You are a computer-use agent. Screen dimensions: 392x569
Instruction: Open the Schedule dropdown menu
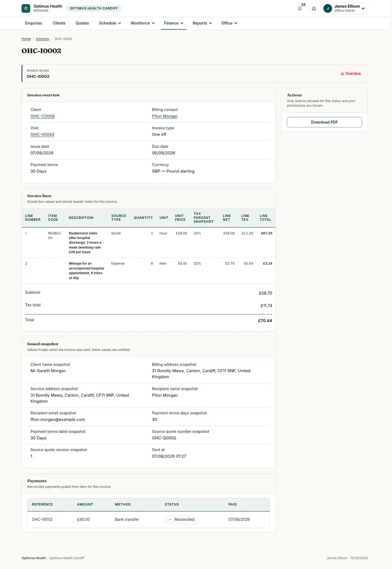pos(110,23)
